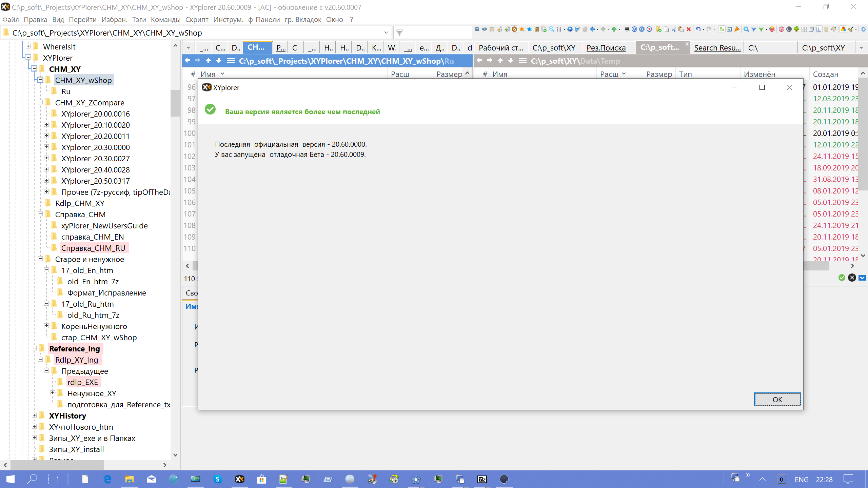Image resolution: width=868 pixels, height=488 pixels.
Task: Click the magnifier Find Files icon
Action: [x=746, y=29]
